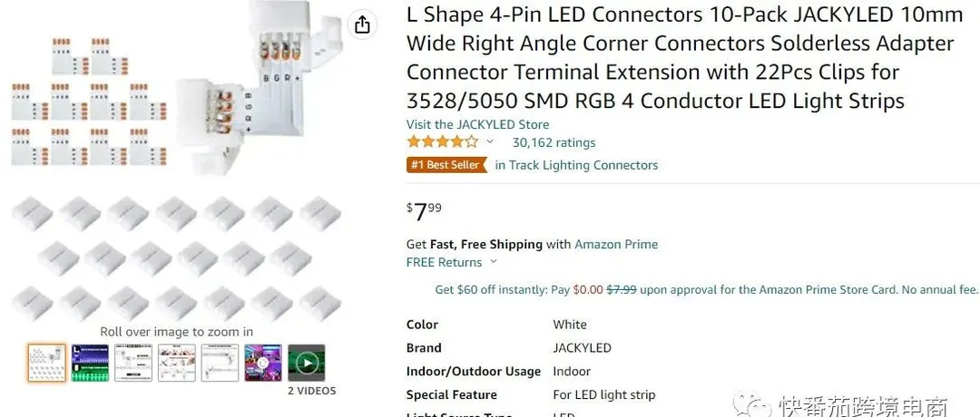Image resolution: width=980 pixels, height=417 pixels.
Task: Select the third product thumbnail
Action: click(133, 363)
